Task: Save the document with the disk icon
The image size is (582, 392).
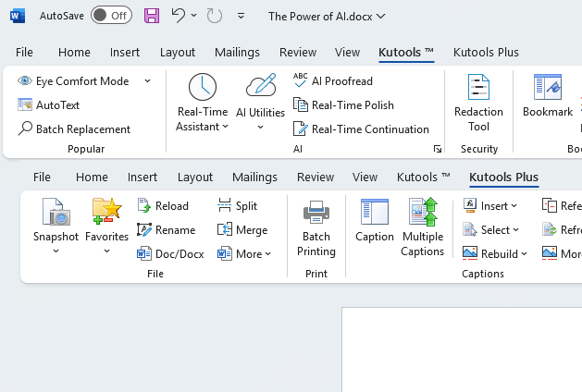Action: pyautogui.click(x=152, y=16)
